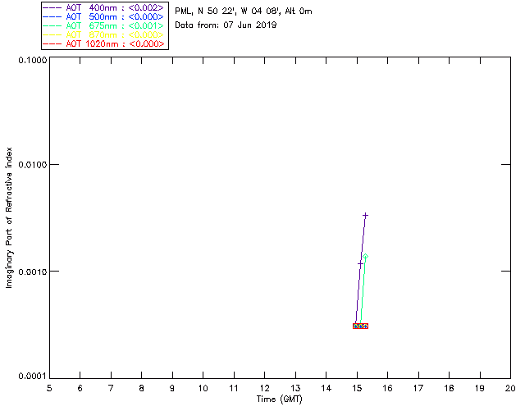Click the x-axis tick label 16
525x420 pixels.
click(388, 388)
